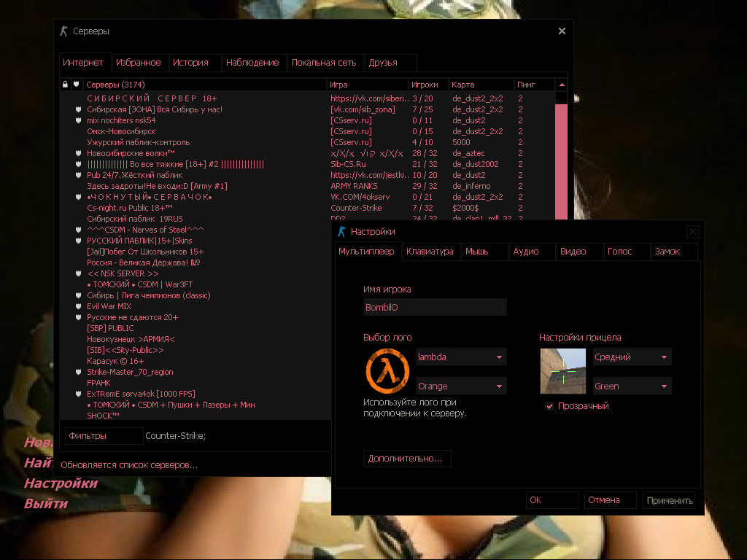Screen dimensions: 747x560
Task: Select the Ужурский паблик-контроль server row
Action: (x=307, y=142)
